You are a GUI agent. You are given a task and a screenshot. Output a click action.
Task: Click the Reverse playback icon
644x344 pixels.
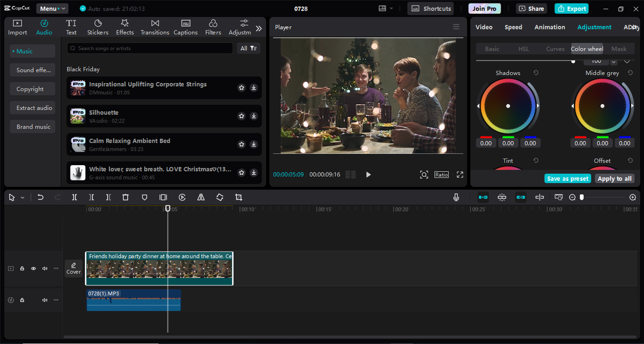coord(182,197)
